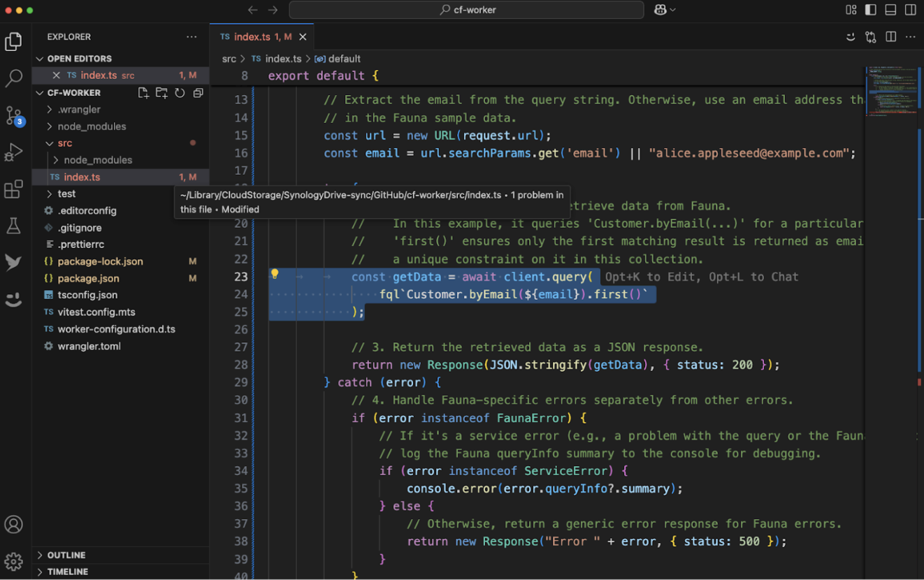The image size is (924, 580).
Task: Click the getData variable on line 23
Action: pyautogui.click(x=417, y=277)
